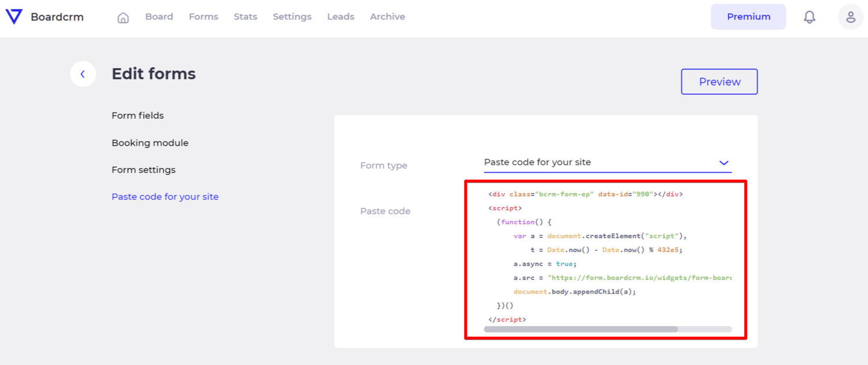The image size is (868, 365).
Task: Click the div class bcrm-form-ep code line
Action: (586, 194)
